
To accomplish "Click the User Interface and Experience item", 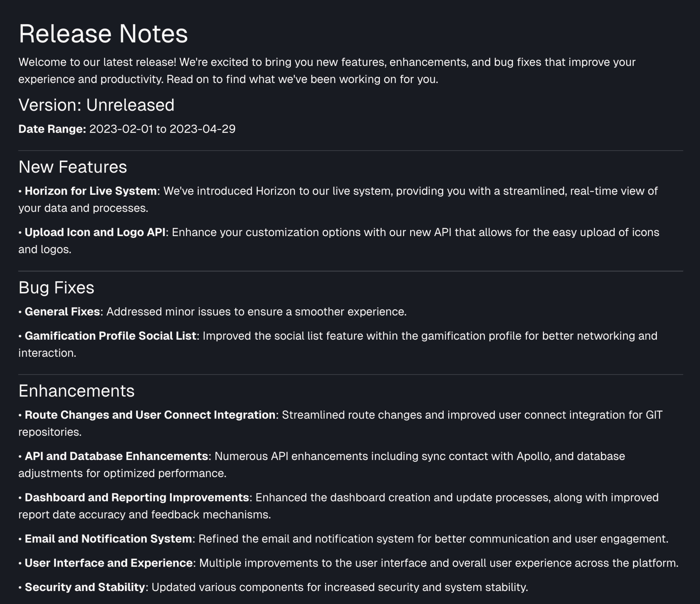I will pos(109,563).
